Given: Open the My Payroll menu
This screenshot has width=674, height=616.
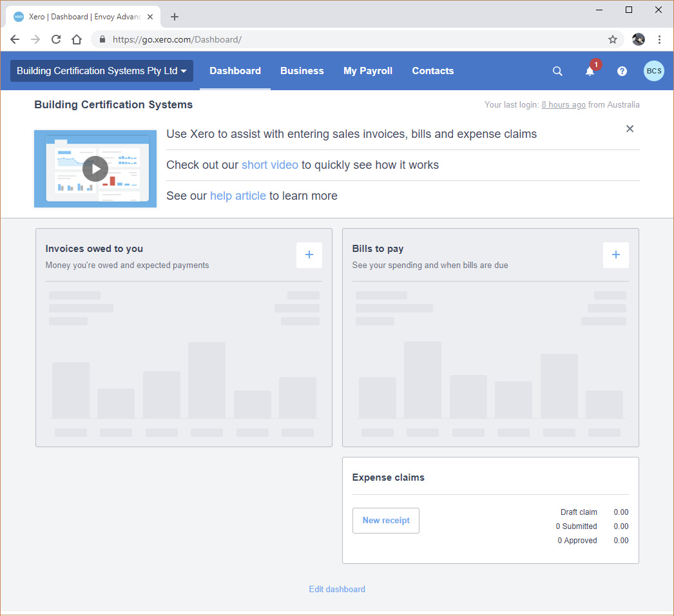Looking at the screenshot, I should 367,71.
